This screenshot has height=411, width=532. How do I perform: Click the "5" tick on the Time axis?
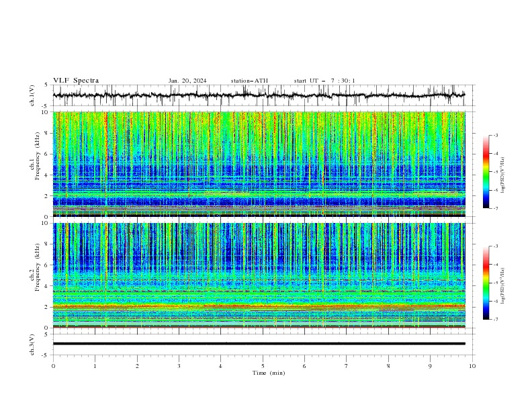(263, 366)
